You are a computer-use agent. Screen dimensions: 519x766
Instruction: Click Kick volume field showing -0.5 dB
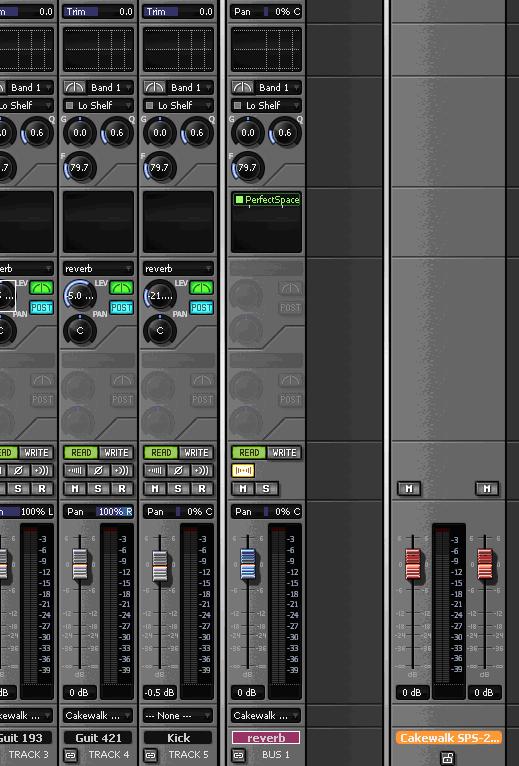(x=159, y=692)
